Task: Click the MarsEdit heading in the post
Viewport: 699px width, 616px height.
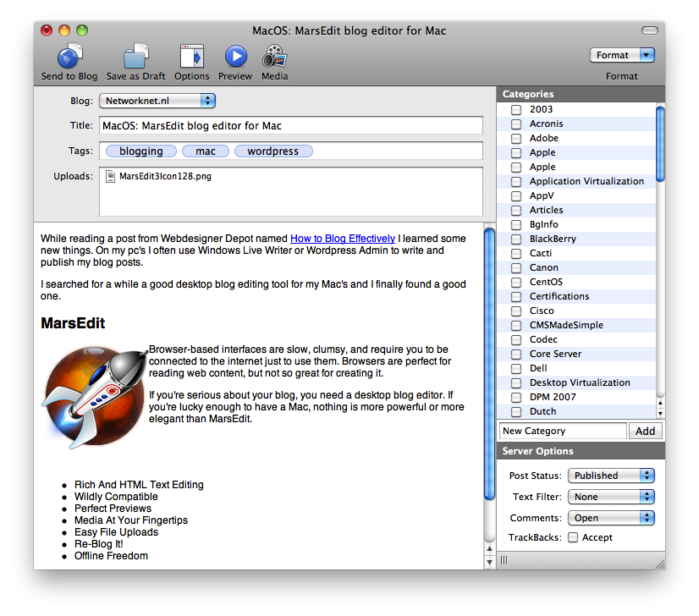Action: 73,323
